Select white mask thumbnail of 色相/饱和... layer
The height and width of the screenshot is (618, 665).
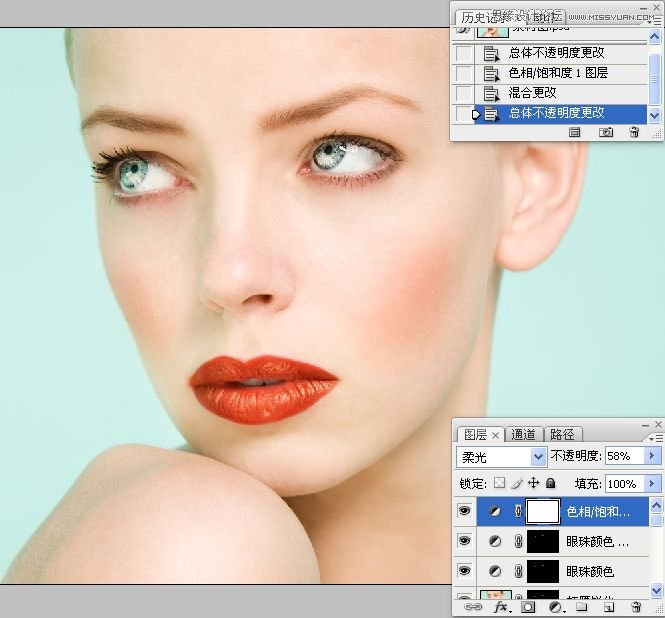point(543,511)
